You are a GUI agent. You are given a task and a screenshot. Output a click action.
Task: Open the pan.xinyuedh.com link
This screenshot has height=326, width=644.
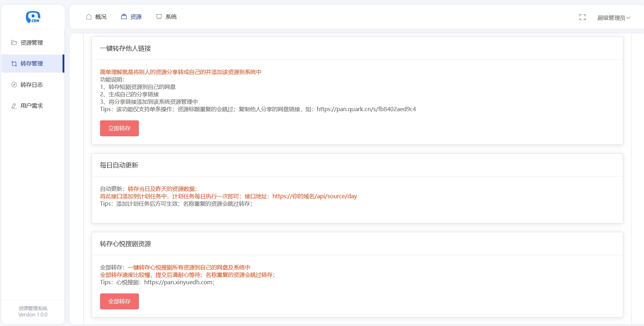pyautogui.click(x=178, y=282)
